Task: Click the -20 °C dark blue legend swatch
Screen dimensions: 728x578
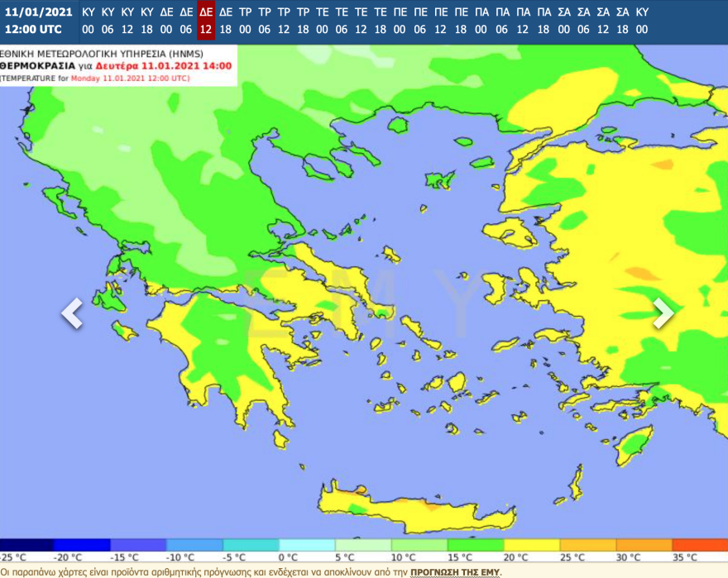Action: pos(82,545)
